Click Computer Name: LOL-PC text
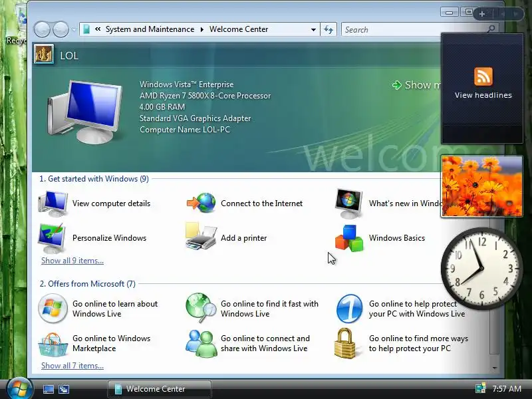Screen dimensions: 532x399 point(185,130)
